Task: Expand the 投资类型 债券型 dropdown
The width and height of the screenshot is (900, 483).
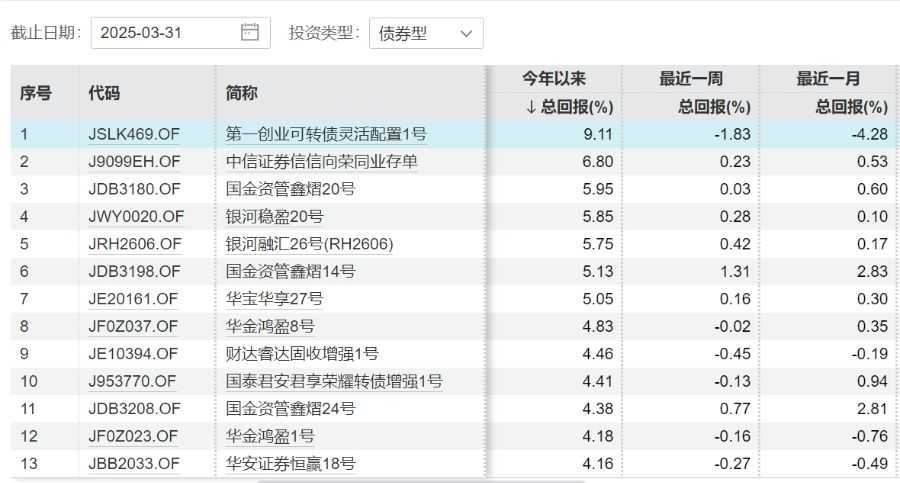Action: tap(426, 33)
